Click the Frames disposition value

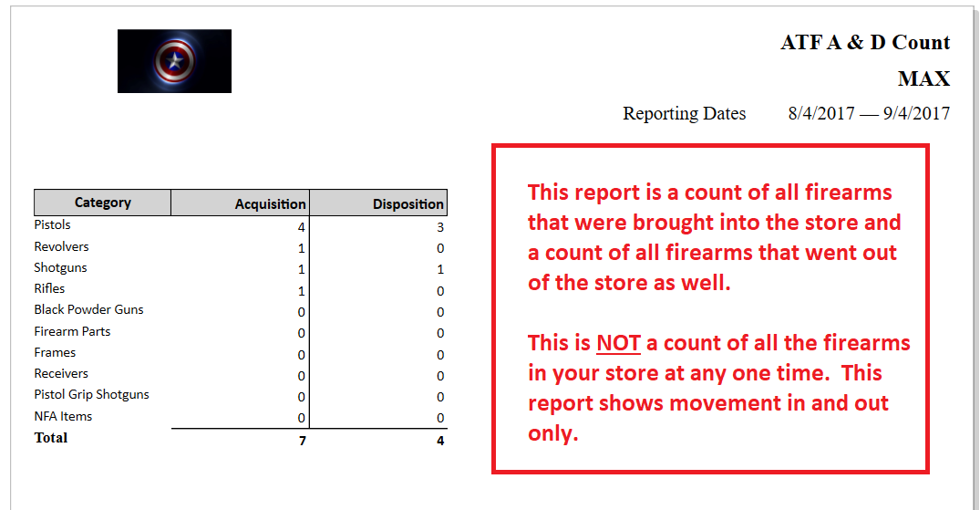click(x=440, y=355)
